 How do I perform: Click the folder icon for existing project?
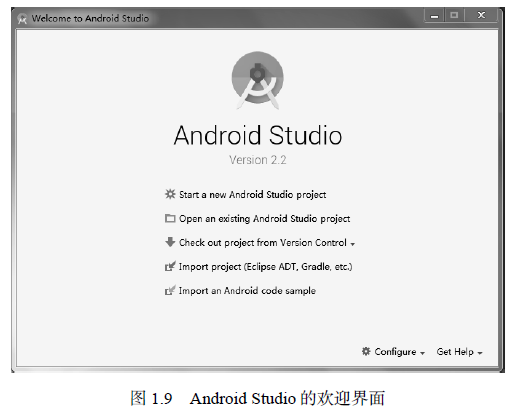170,218
